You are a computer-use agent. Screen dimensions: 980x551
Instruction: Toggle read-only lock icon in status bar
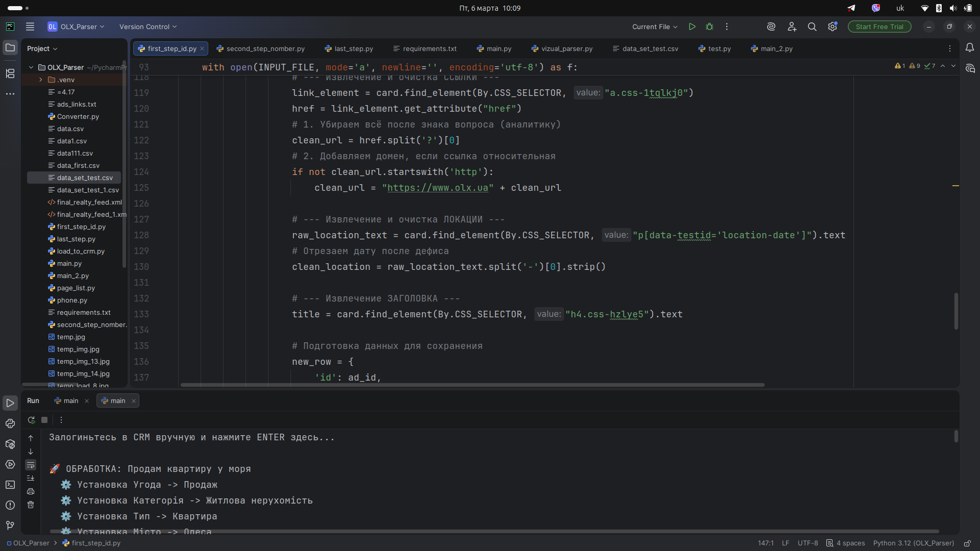(x=967, y=543)
